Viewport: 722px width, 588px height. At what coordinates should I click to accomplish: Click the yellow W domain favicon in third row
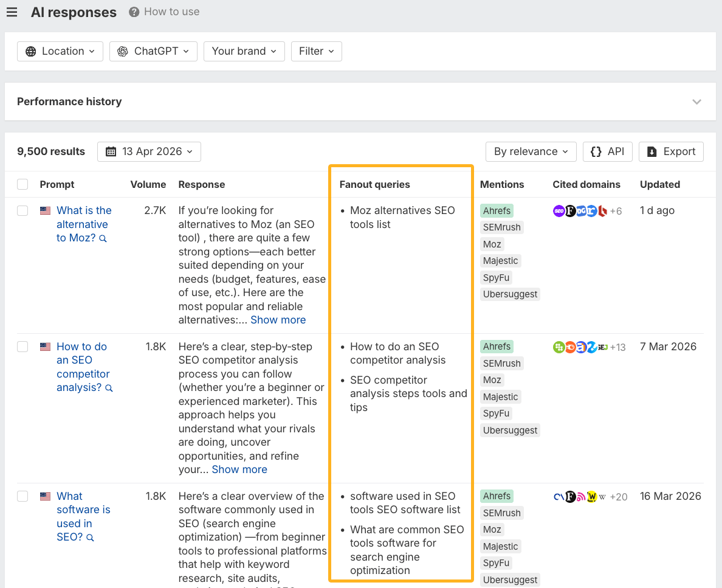[x=592, y=497]
